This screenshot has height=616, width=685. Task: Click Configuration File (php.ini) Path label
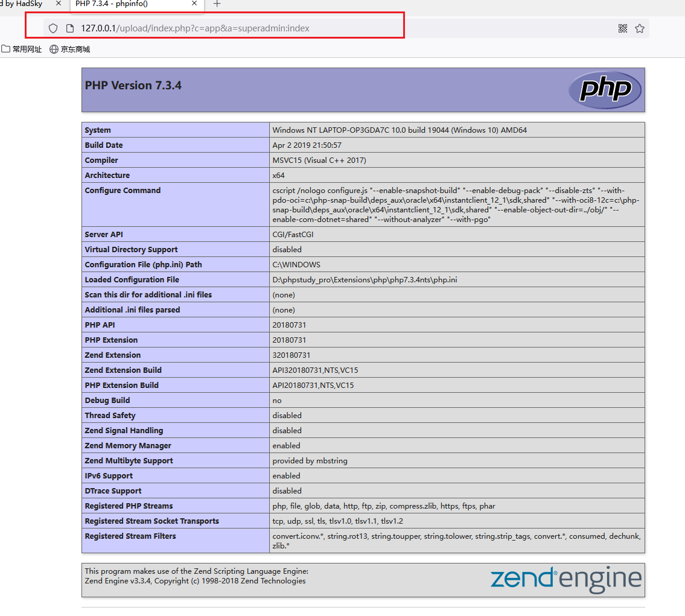coord(143,265)
